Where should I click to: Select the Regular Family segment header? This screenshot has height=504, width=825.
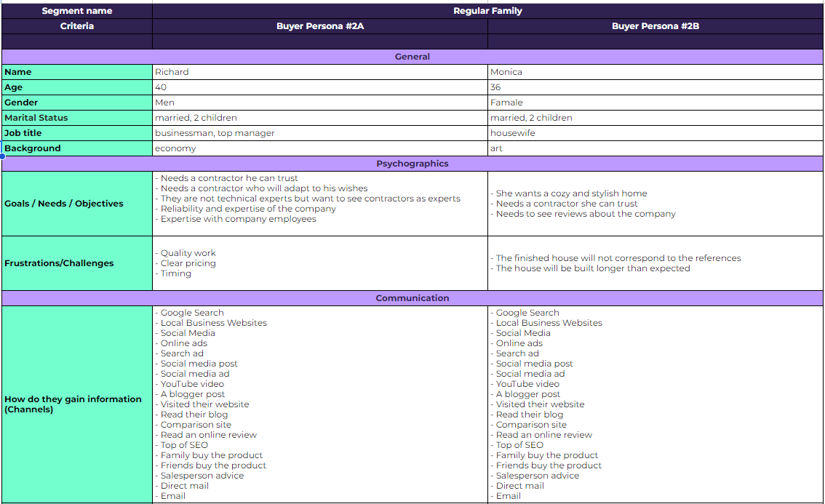[487, 11]
